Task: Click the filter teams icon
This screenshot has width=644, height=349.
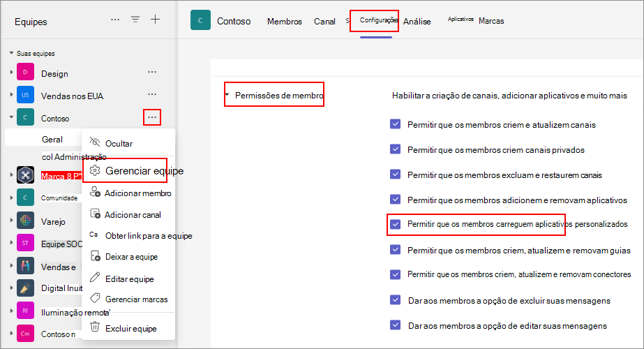Action: point(135,20)
